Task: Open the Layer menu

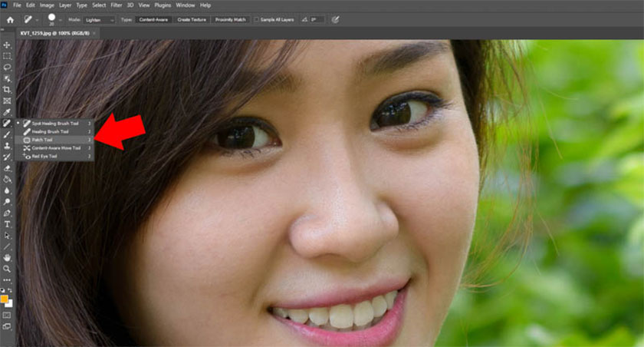Action: pyautogui.click(x=65, y=5)
